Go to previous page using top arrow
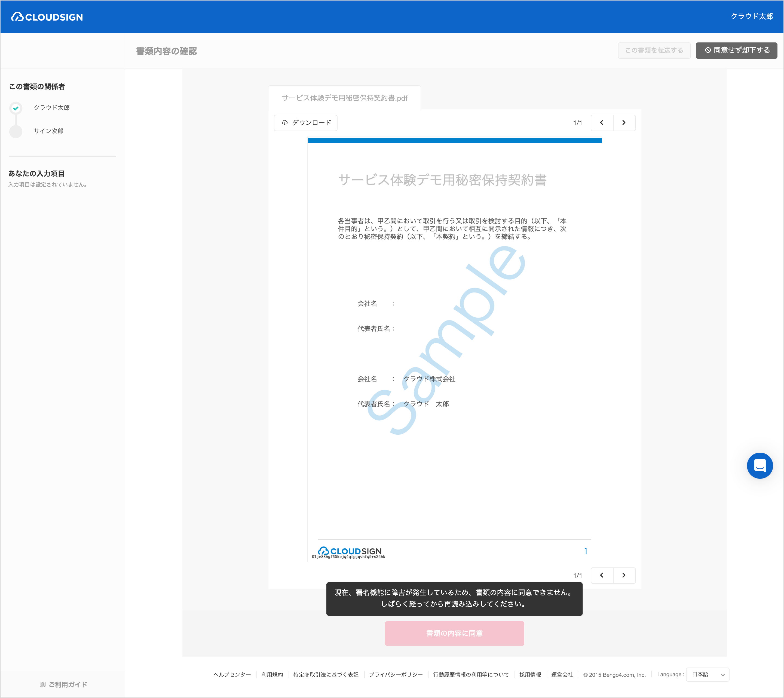 pyautogui.click(x=602, y=123)
